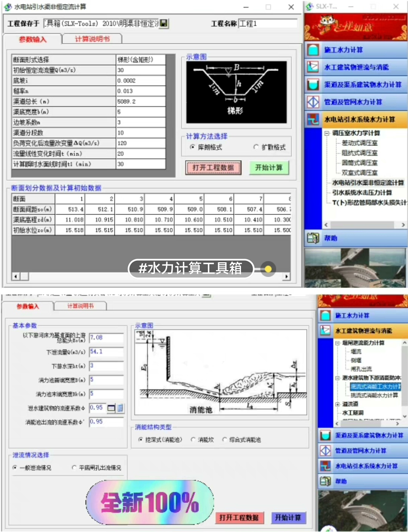Click 打开工程数据 in unsteady flow window

coord(213,168)
